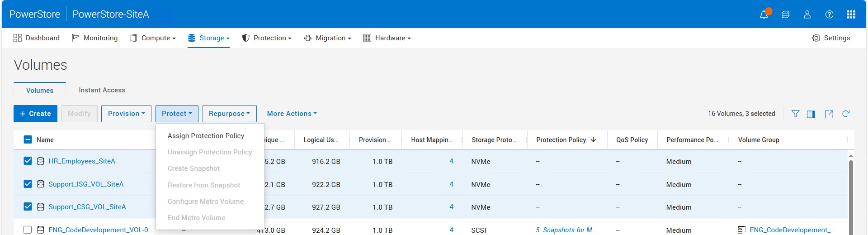The width and height of the screenshot is (868, 235).
Task: Click the scrollbar up arrow
Action: [x=851, y=156]
